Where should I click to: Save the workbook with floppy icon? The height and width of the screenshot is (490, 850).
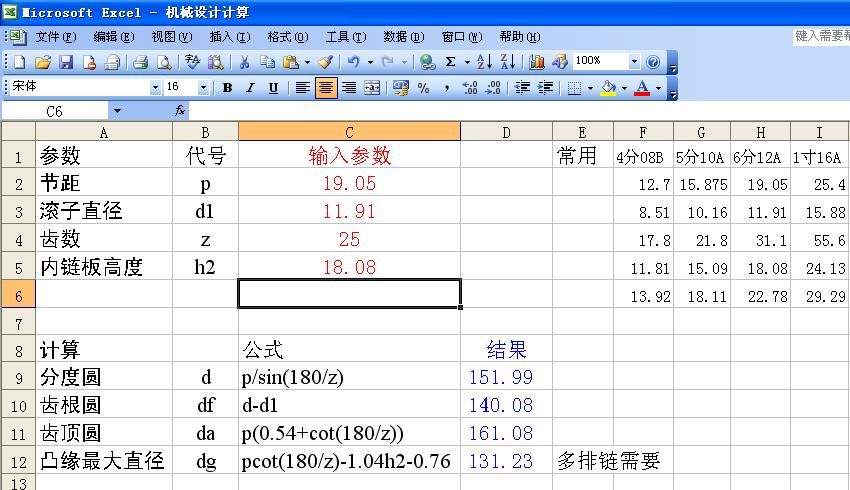[x=66, y=62]
